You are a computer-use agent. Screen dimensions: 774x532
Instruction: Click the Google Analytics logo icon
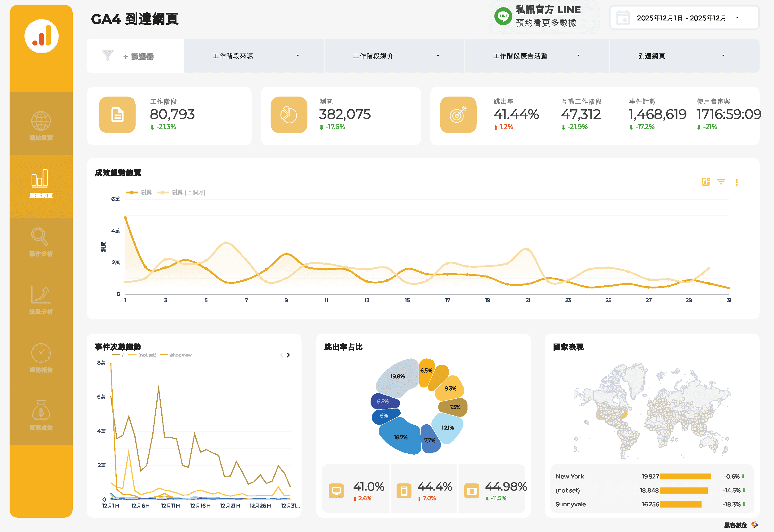(x=41, y=36)
